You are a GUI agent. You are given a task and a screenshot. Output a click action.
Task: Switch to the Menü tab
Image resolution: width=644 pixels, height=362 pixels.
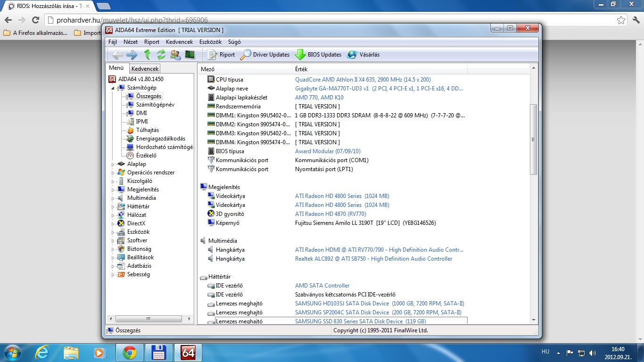point(116,68)
